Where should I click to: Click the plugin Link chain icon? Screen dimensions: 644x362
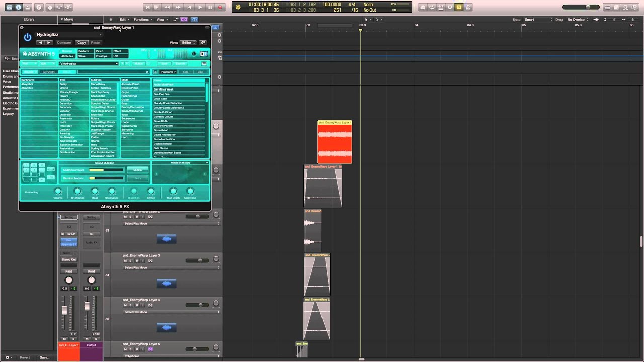pos(203,43)
